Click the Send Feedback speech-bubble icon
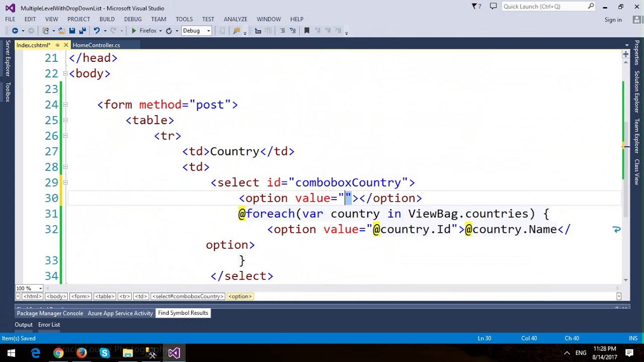This screenshot has width=644, height=362. click(493, 7)
